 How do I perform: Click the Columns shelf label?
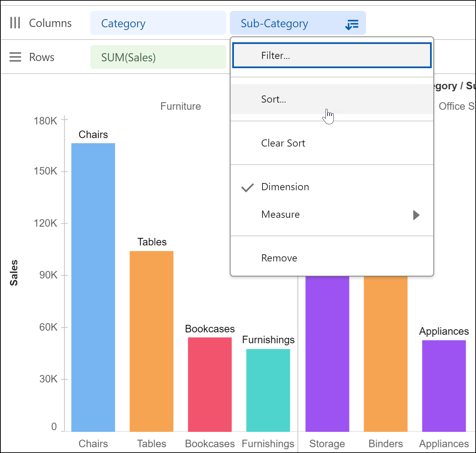(x=50, y=23)
